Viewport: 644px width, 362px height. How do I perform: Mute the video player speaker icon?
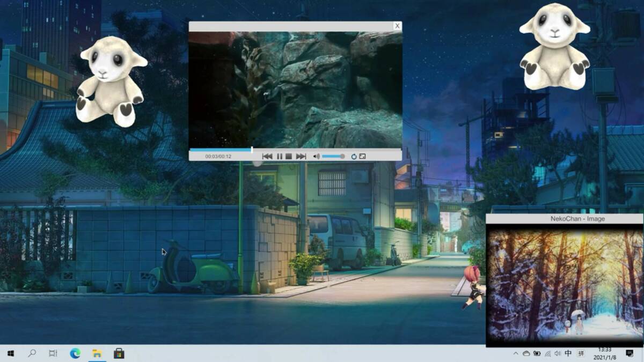(317, 156)
